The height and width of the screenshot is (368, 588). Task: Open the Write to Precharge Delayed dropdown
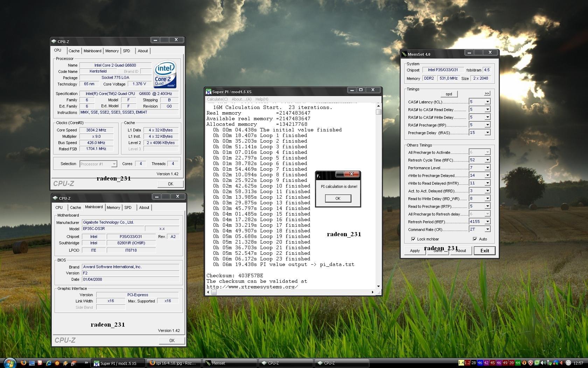(x=487, y=175)
